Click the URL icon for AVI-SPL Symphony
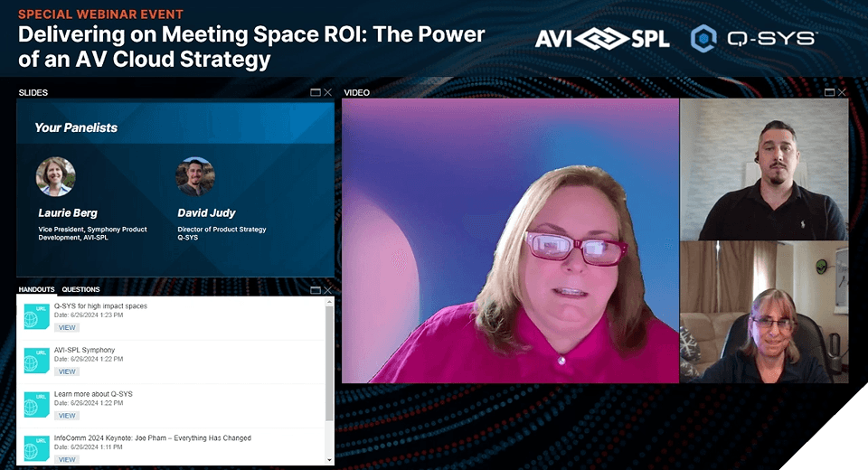 coord(36,361)
